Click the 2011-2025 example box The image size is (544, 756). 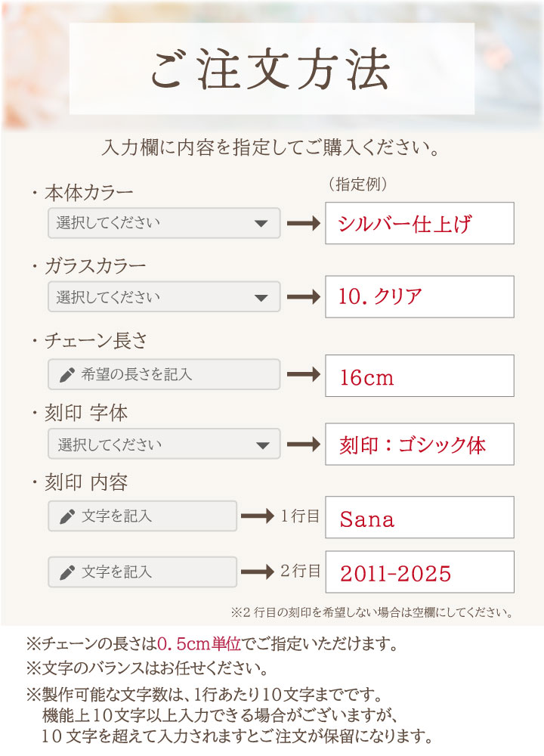click(419, 572)
